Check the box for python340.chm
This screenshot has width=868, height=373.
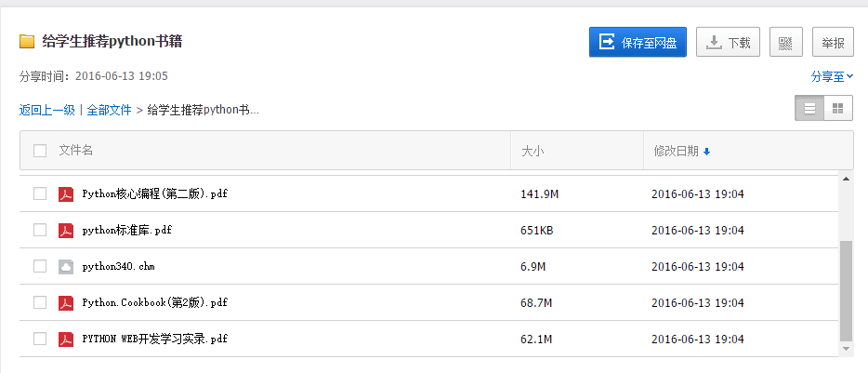[x=40, y=267]
